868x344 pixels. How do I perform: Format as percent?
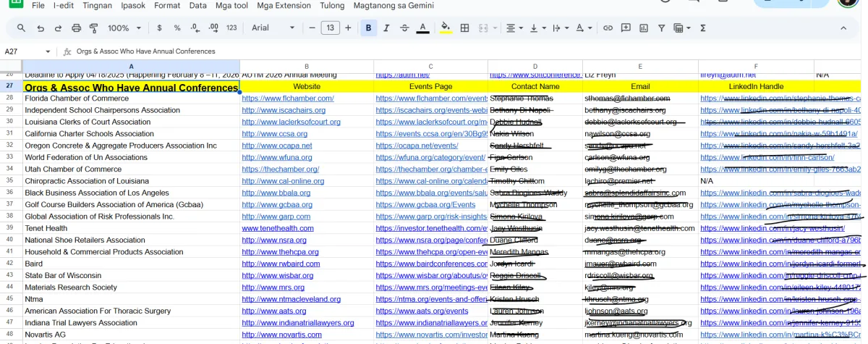click(x=177, y=28)
